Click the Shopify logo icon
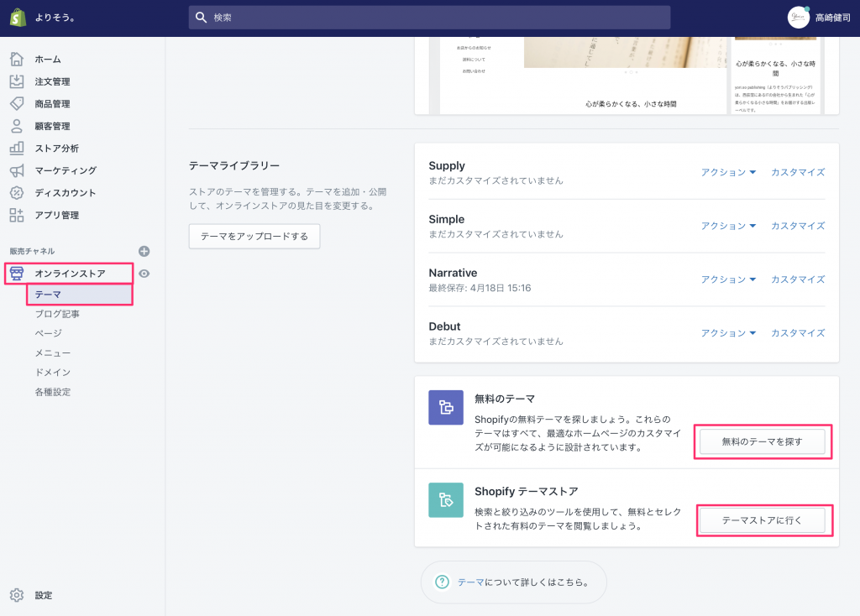The height and width of the screenshot is (616, 860). tap(18, 18)
